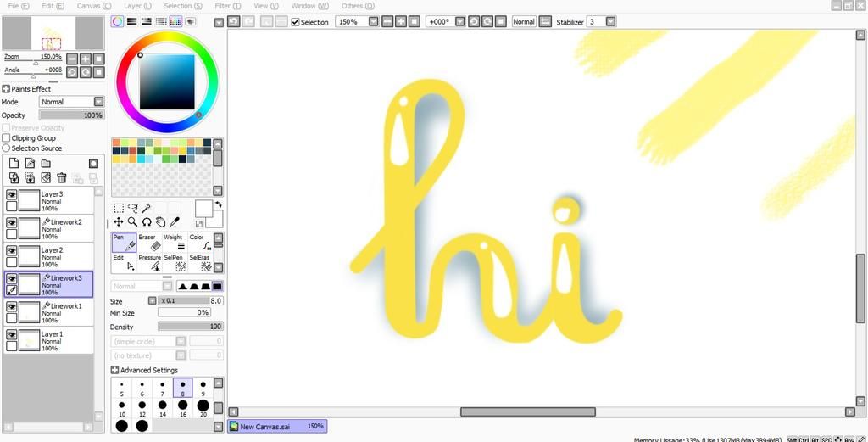The image size is (868, 442).
Task: Create a new normal layer
Action: 14,164
